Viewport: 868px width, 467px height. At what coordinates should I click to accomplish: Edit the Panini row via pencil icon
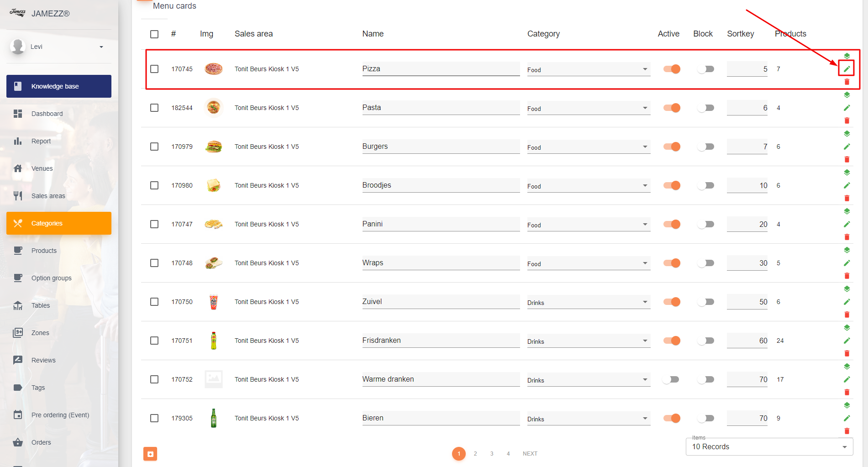pyautogui.click(x=847, y=224)
